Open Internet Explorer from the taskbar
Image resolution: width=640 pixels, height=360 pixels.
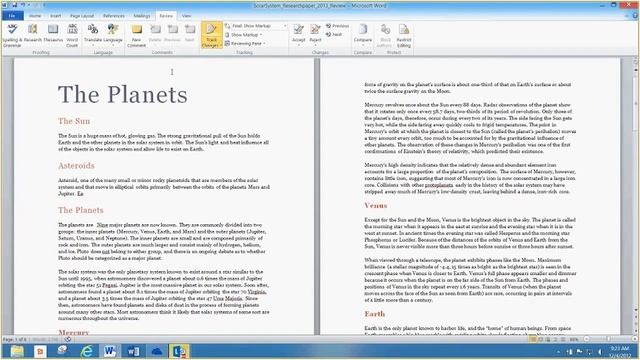pyautogui.click(x=87, y=351)
